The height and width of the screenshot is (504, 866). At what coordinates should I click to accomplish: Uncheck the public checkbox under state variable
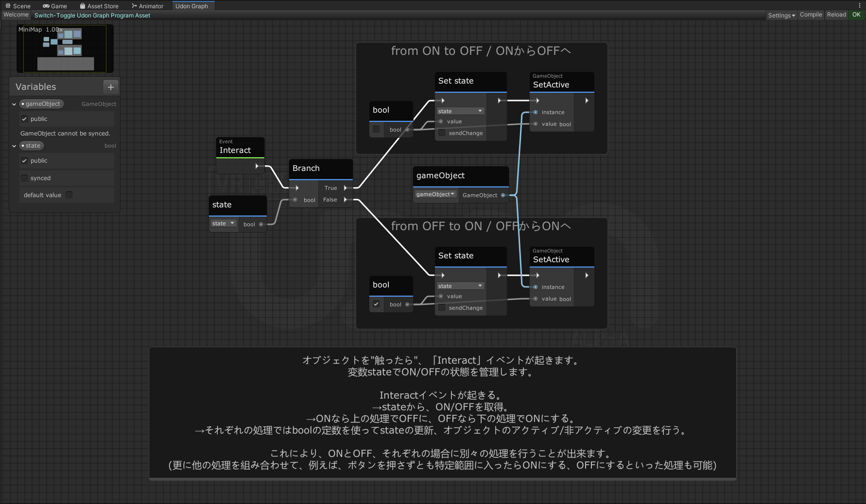[x=24, y=161]
